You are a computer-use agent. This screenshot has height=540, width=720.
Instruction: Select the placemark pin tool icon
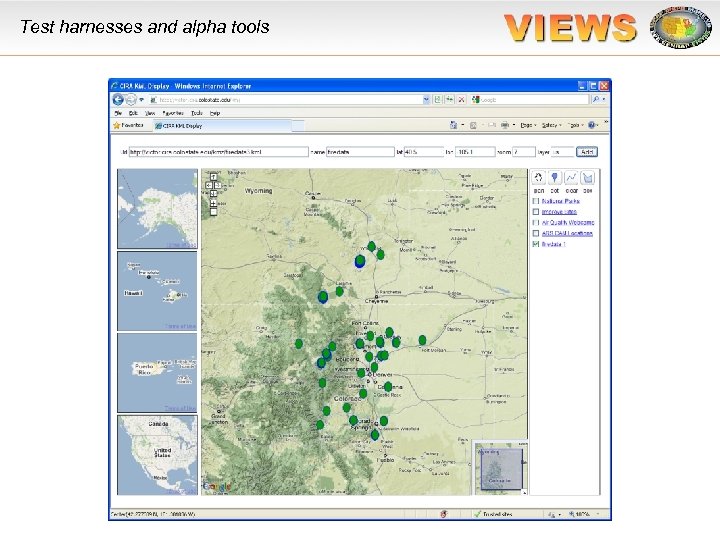click(x=555, y=177)
